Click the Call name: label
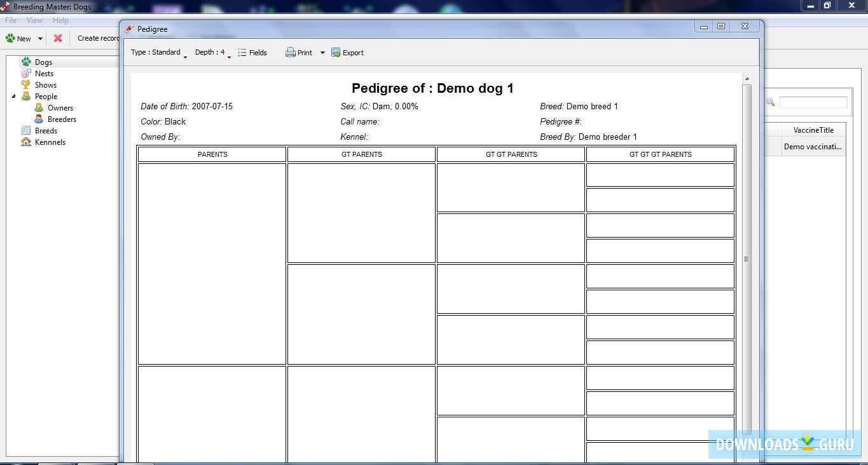This screenshot has height=465, width=868. point(360,121)
